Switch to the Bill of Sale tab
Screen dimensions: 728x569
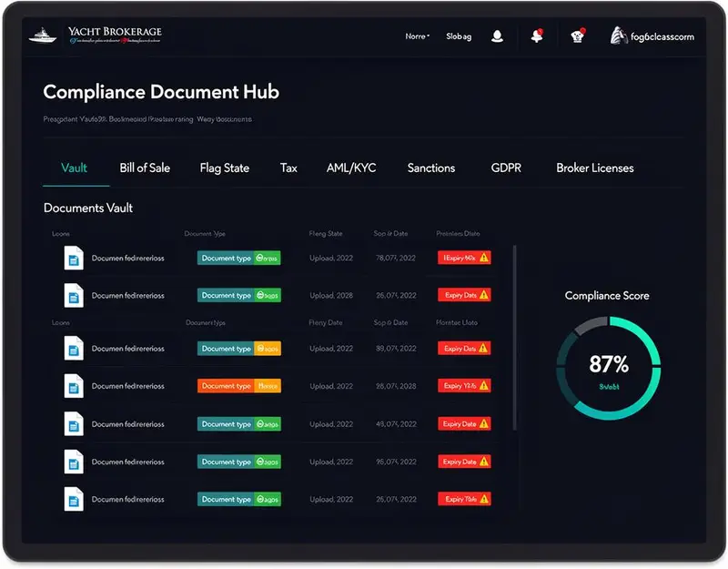click(145, 168)
